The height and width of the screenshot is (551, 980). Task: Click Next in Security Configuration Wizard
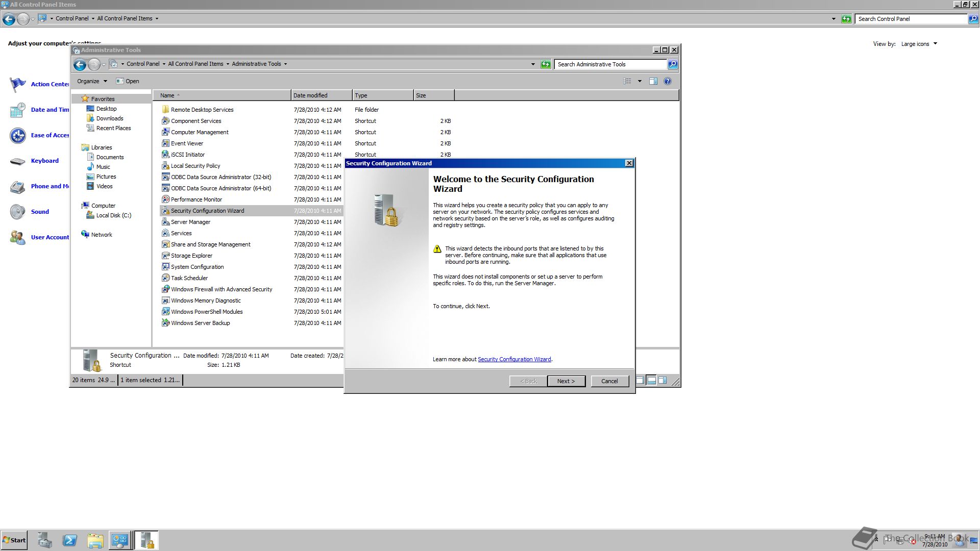point(566,381)
